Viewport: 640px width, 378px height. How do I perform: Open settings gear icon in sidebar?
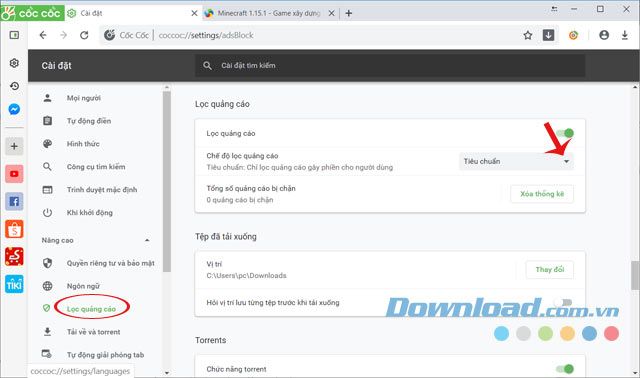pos(14,63)
